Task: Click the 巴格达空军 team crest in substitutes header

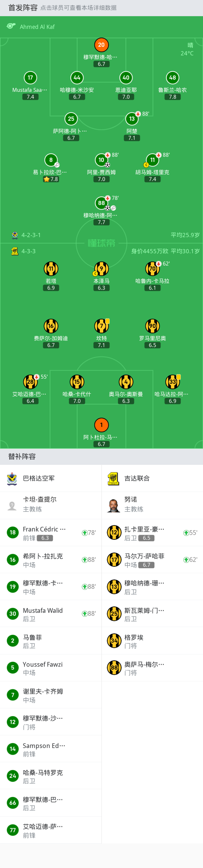Action: [x=12, y=478]
